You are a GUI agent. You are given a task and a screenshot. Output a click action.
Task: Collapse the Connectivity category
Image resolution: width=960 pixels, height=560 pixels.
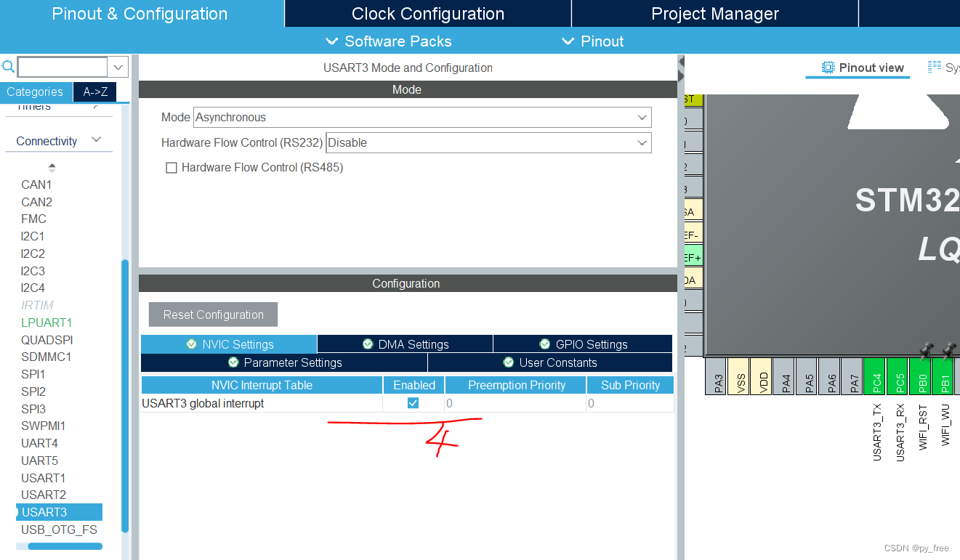59,141
